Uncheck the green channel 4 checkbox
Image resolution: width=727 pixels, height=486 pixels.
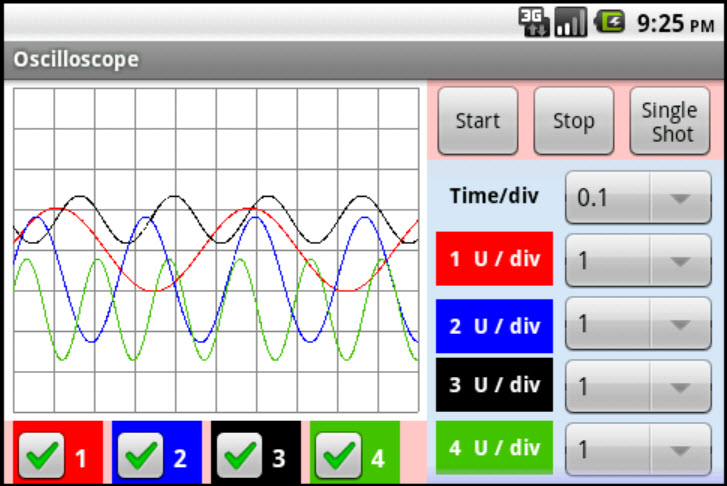(x=338, y=455)
